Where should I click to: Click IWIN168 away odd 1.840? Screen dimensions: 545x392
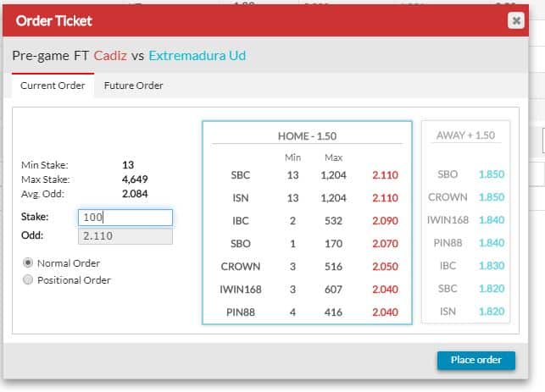click(492, 220)
